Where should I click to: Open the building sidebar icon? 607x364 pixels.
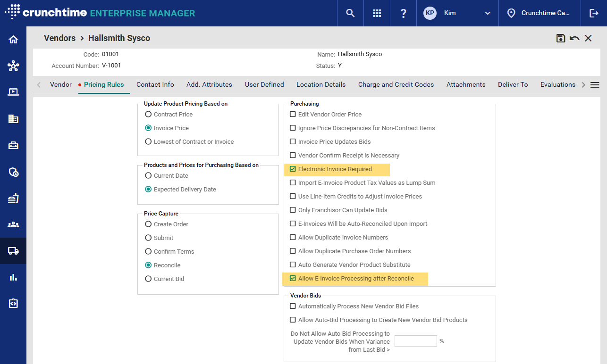pyautogui.click(x=13, y=119)
